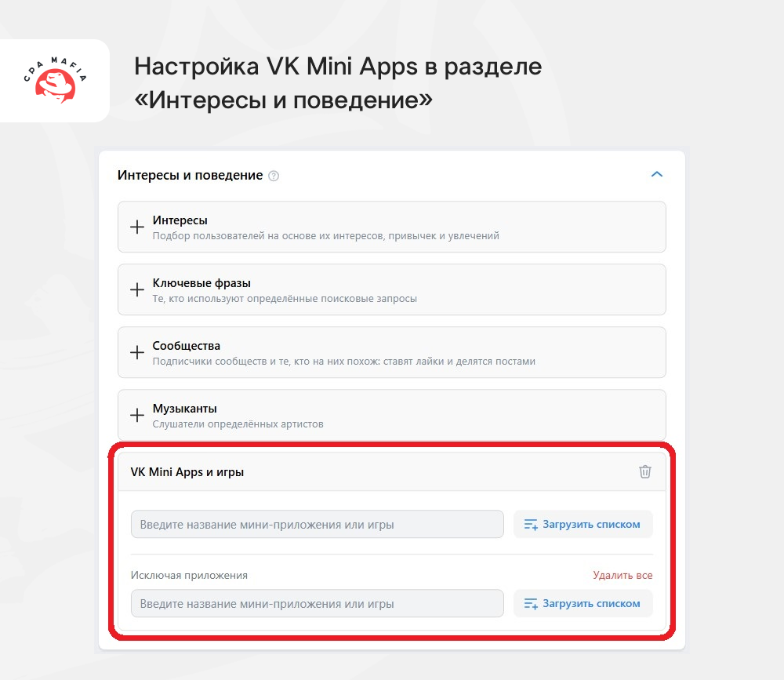Click the help icon beside Интересы и поведение
The width and height of the screenshot is (784, 680).
[x=274, y=176]
